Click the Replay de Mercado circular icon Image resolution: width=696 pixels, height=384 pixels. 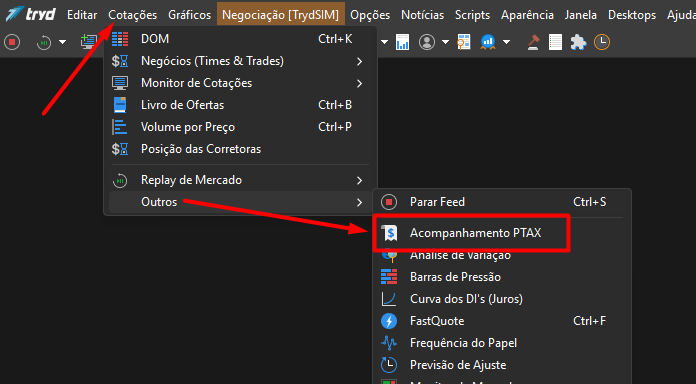[120, 181]
